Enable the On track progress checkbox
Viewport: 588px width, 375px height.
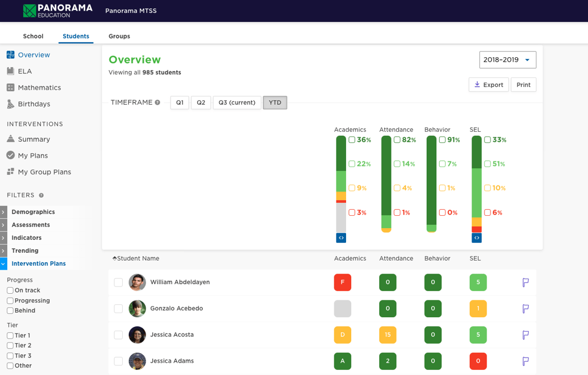pyautogui.click(x=10, y=290)
